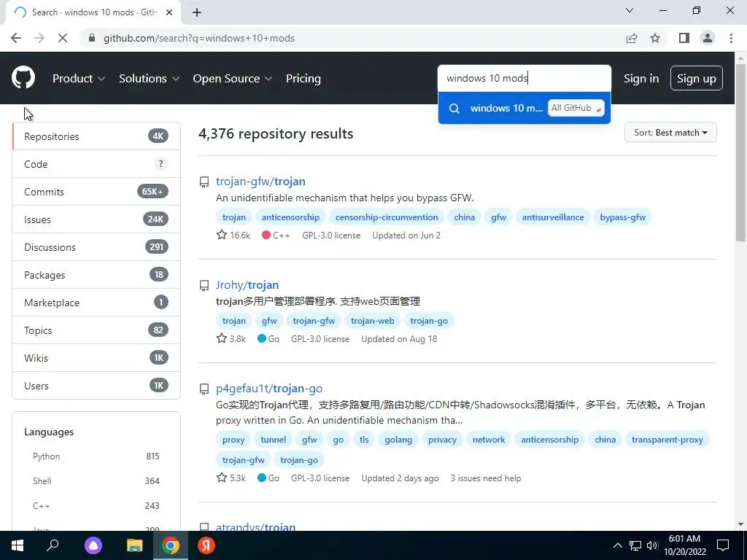Open Windows taskbar search
Screen dimensions: 747x560
tap(53, 545)
